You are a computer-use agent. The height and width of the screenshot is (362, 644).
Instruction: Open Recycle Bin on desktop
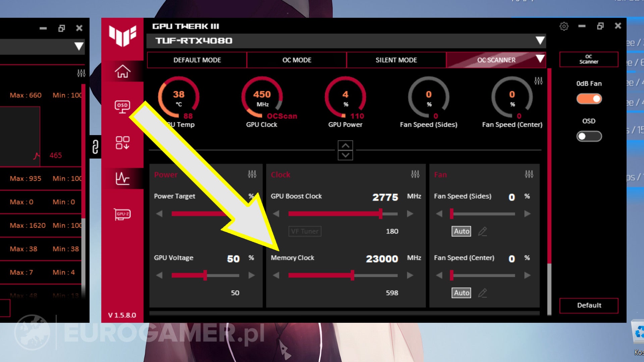(x=638, y=337)
